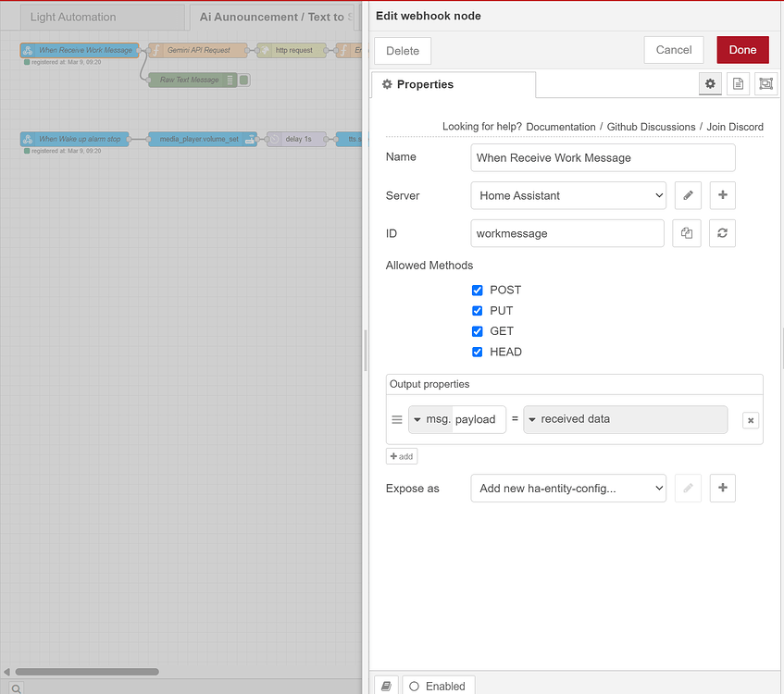Select the Gemini API Request function node
The height and width of the screenshot is (694, 784).
[198, 50]
